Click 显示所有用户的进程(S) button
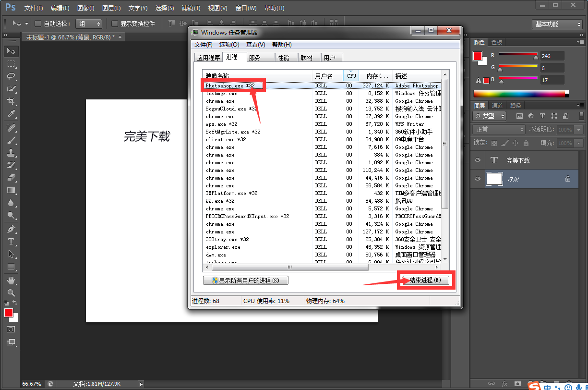The image size is (588, 390). (x=246, y=280)
